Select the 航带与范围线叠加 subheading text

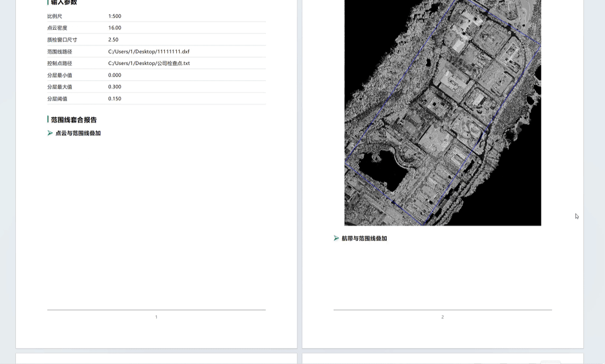[364, 238]
